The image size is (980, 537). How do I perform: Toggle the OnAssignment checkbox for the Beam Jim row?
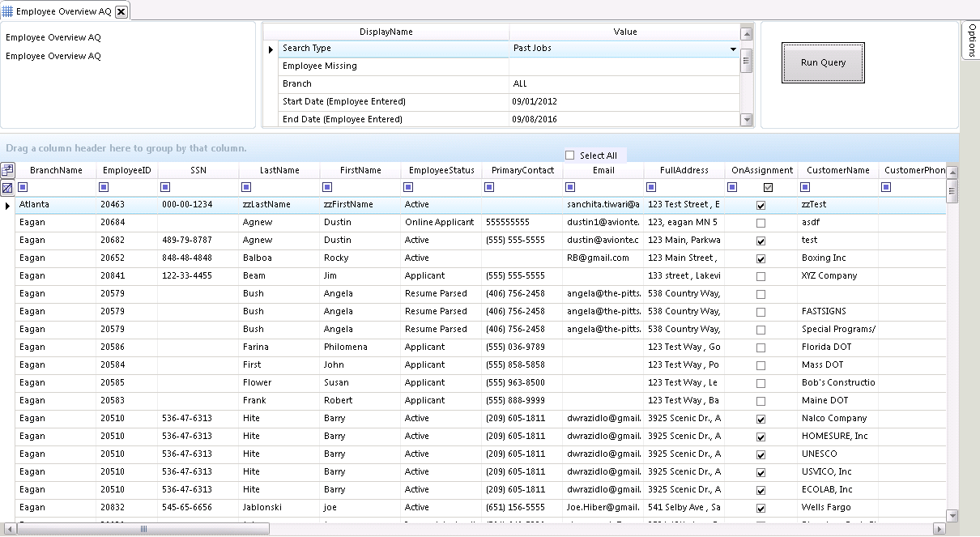click(x=761, y=276)
